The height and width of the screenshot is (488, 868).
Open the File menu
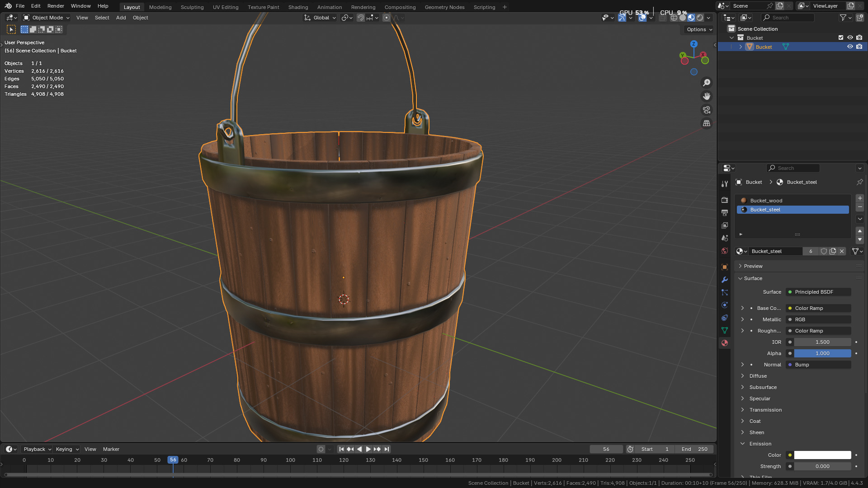point(20,6)
